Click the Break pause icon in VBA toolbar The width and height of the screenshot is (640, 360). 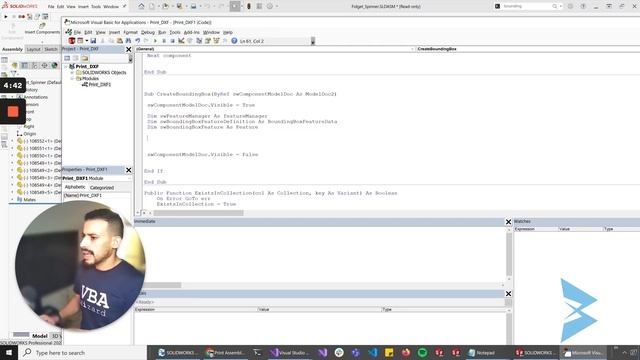point(164,41)
